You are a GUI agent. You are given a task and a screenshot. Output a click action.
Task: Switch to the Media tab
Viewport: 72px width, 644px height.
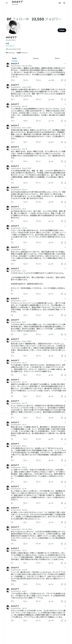coord(57,58)
